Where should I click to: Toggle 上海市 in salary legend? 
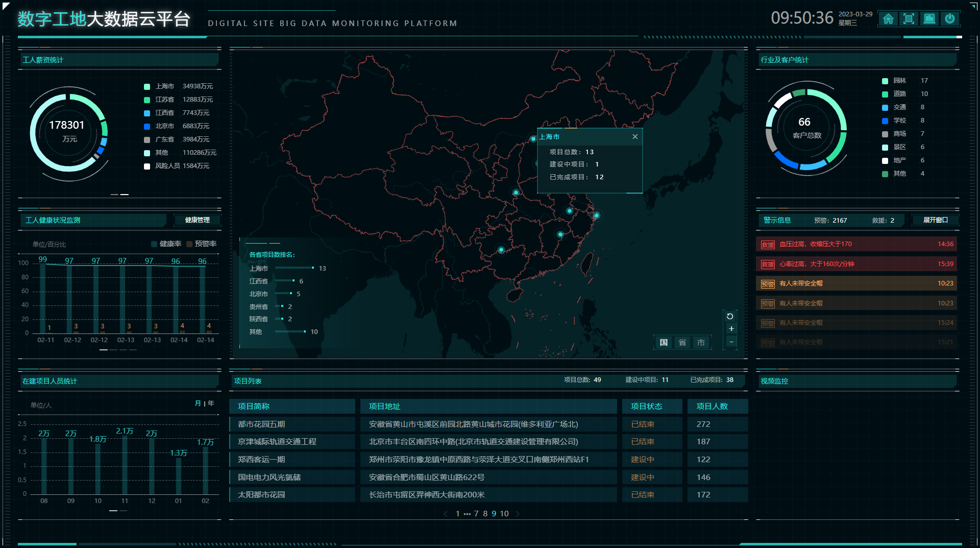point(179,86)
